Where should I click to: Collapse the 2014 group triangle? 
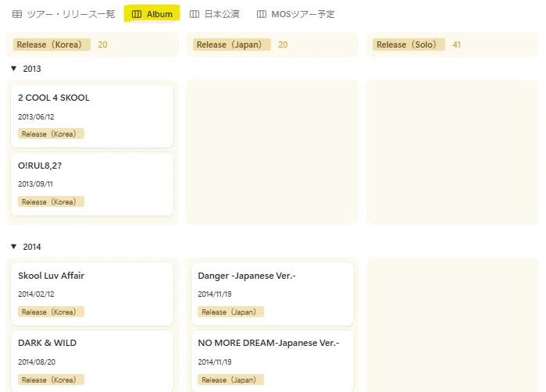(13, 247)
